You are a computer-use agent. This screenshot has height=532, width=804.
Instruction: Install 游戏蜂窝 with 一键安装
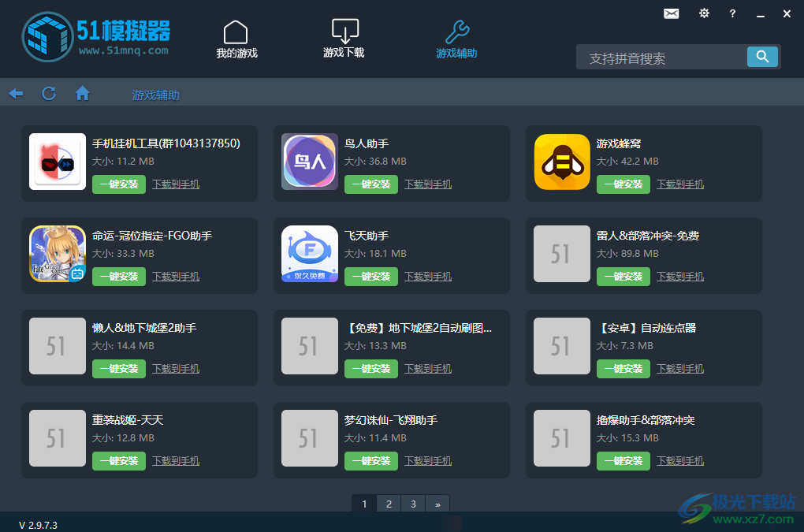623,184
